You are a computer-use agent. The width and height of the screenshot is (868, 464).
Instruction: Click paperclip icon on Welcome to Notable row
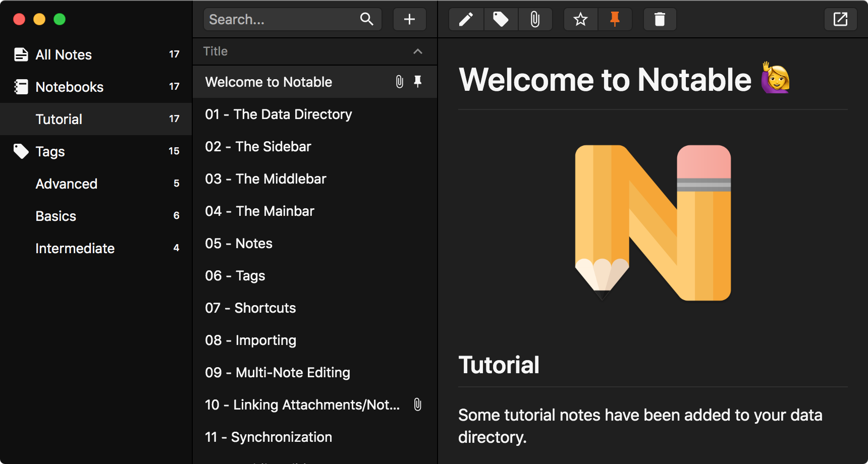(x=399, y=82)
